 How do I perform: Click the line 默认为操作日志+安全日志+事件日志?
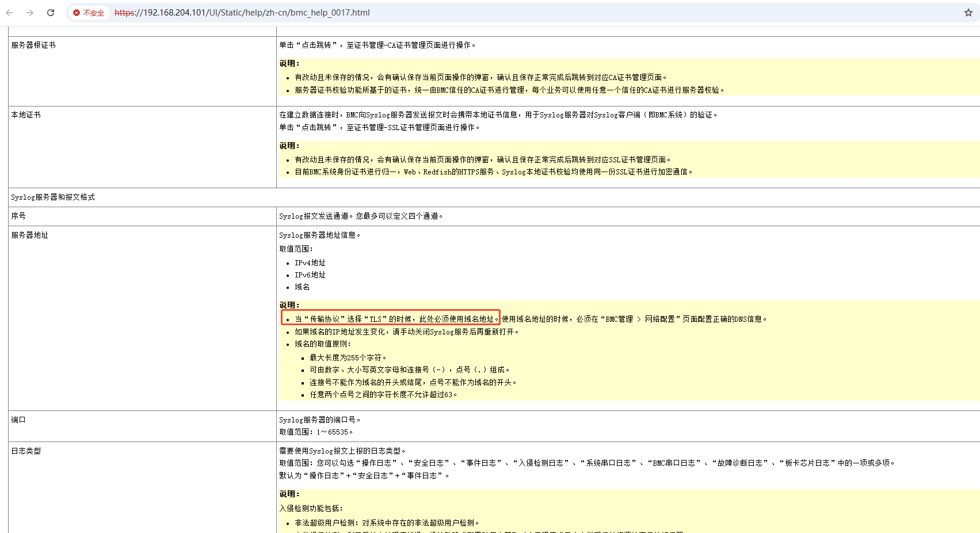click(364, 475)
